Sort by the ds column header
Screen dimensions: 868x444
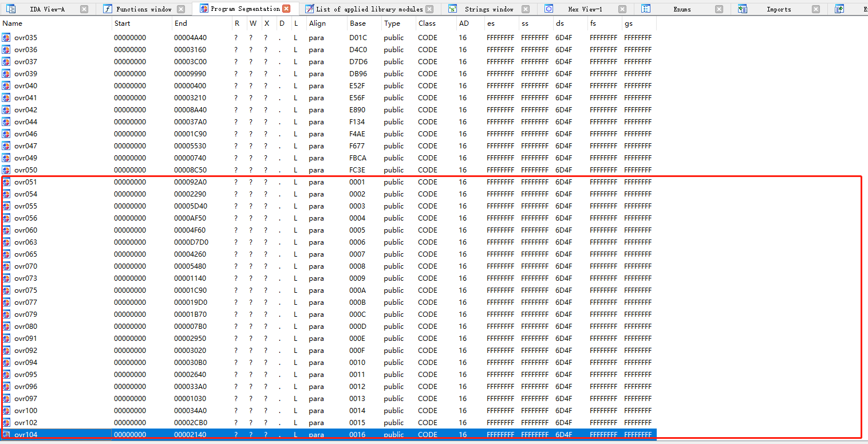(570, 23)
